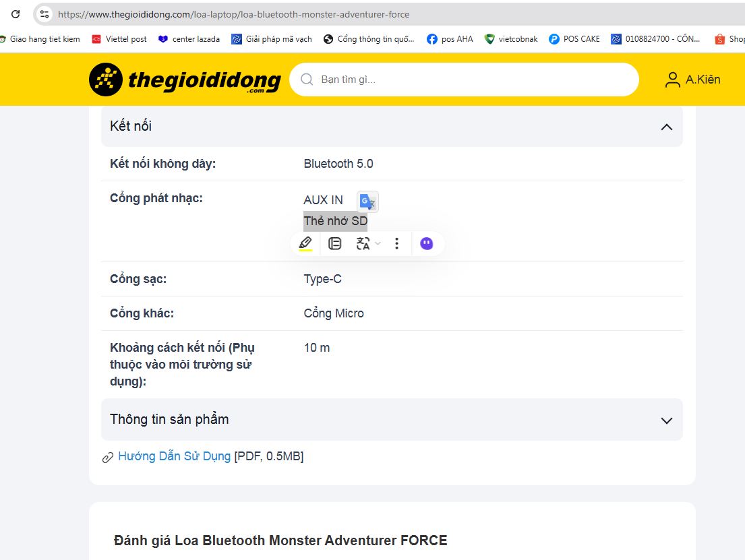Image resolution: width=745 pixels, height=560 pixels.
Task: Click the chain link icon beside user guide
Action: point(107,458)
